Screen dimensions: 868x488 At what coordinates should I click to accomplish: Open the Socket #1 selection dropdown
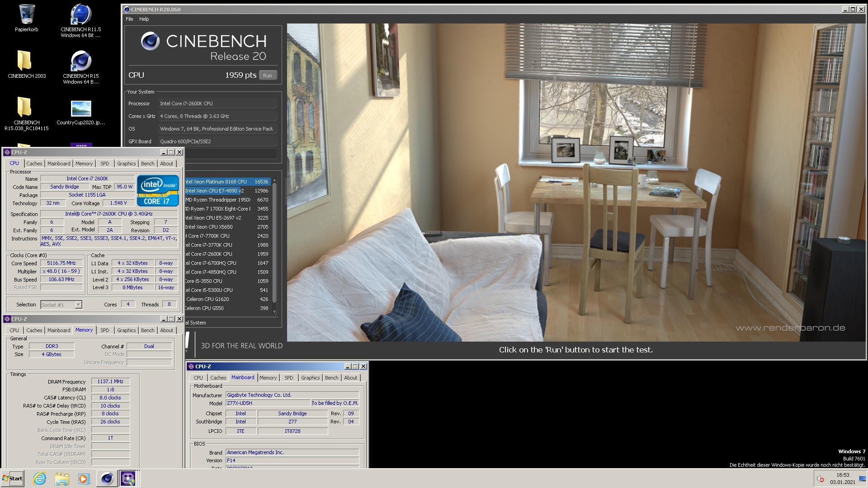click(61, 305)
